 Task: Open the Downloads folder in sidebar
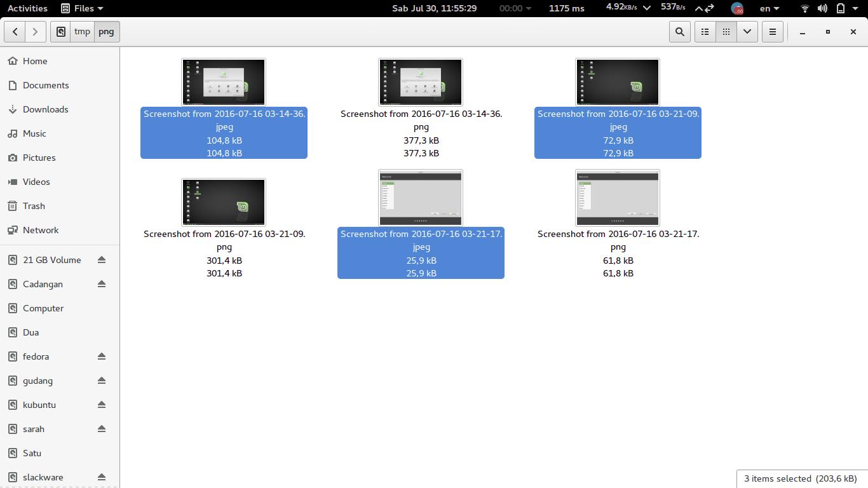point(46,109)
